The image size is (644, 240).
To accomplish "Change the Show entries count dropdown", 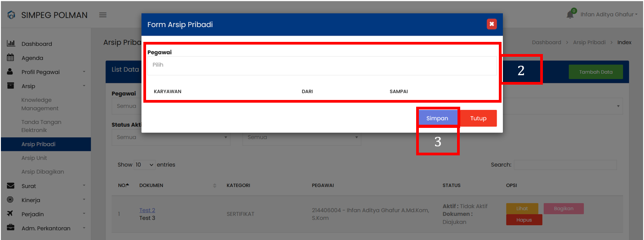I will [145, 165].
